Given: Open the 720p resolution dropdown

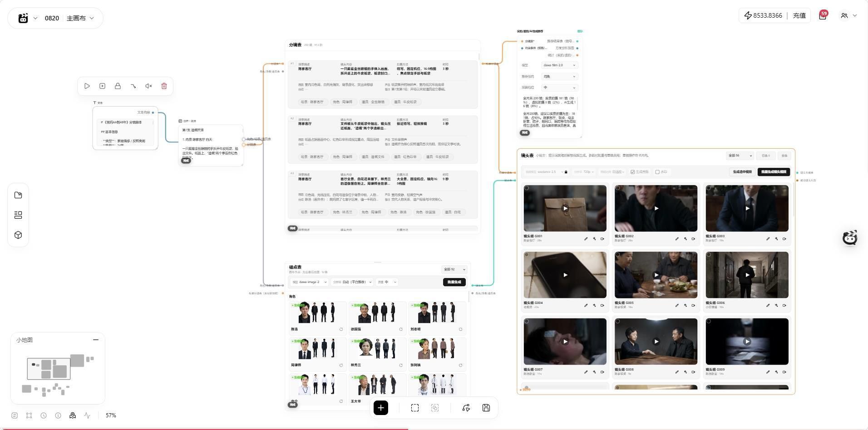Looking at the screenshot, I should pos(584,172).
